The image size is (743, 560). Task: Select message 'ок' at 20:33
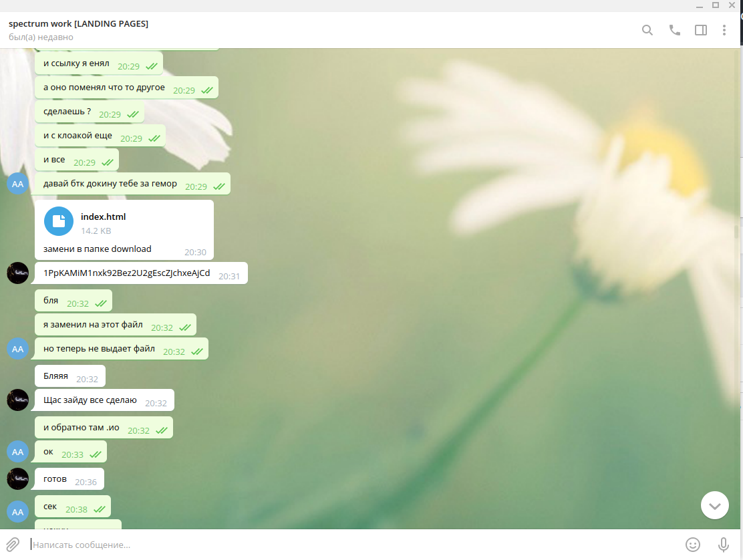[x=71, y=452]
